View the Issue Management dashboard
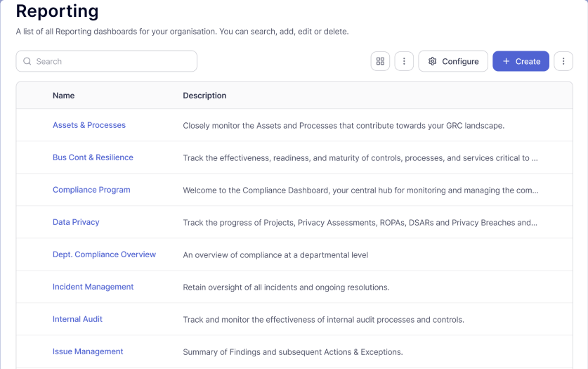This screenshot has width=588, height=369. (88, 351)
